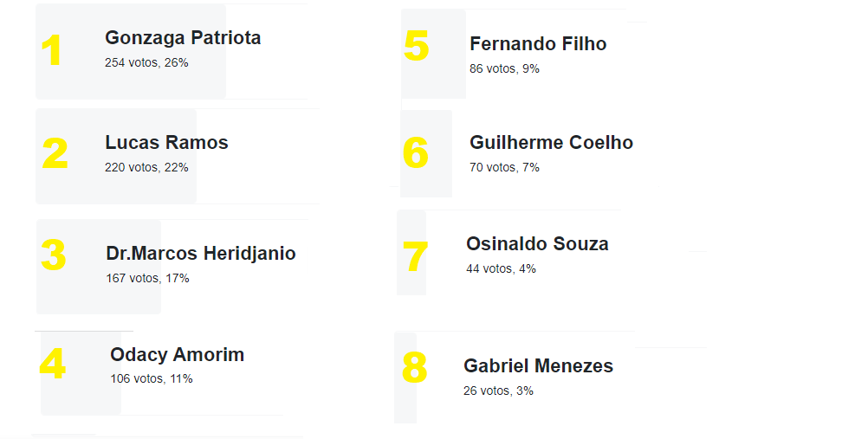
Task: Select the Fernando Filho candidate name
Action: click(x=538, y=44)
